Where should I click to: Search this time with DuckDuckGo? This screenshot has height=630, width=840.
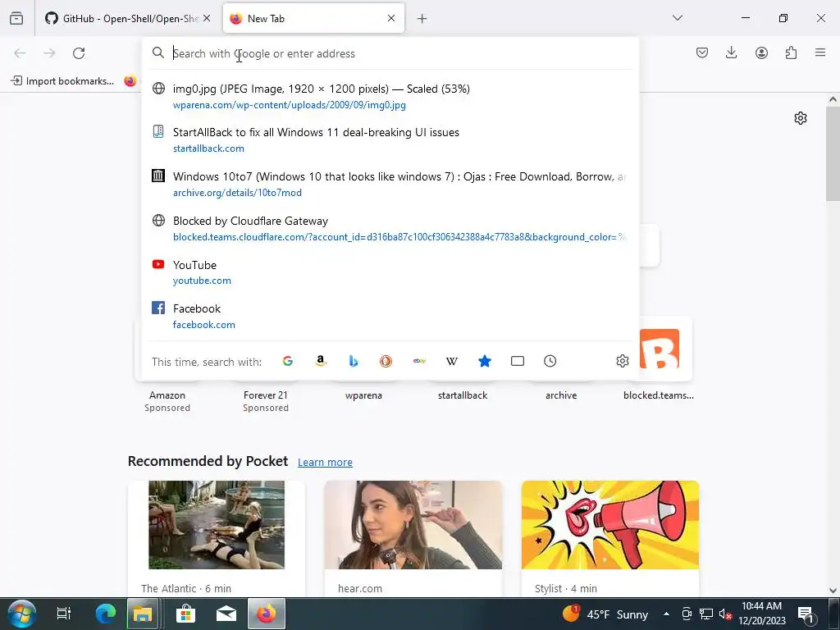point(386,361)
